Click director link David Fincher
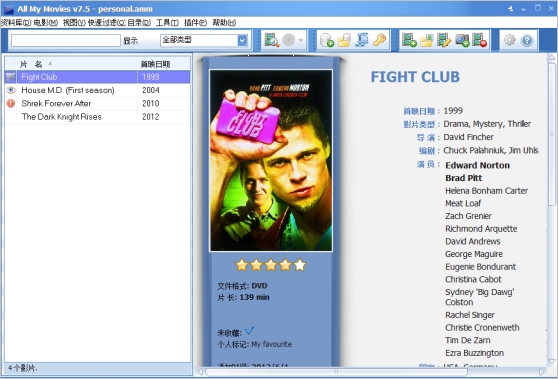This screenshot has width=558, height=379. 468,137
